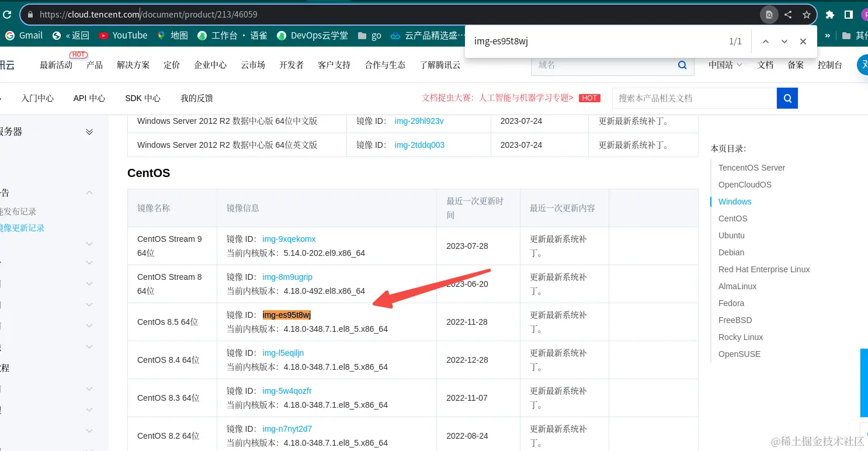The width and height of the screenshot is (868, 451).
Task: Open the 地图 maps bookmark
Action: [172, 36]
